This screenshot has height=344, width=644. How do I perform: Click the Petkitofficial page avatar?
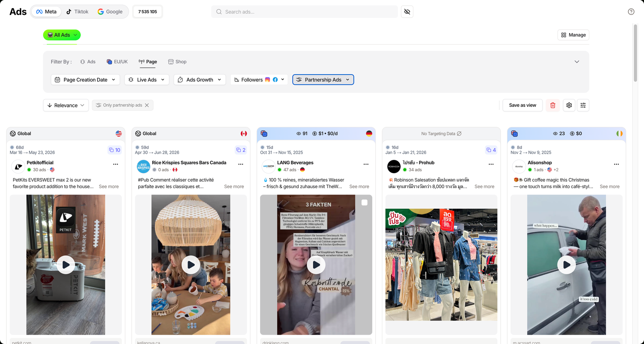click(x=19, y=166)
